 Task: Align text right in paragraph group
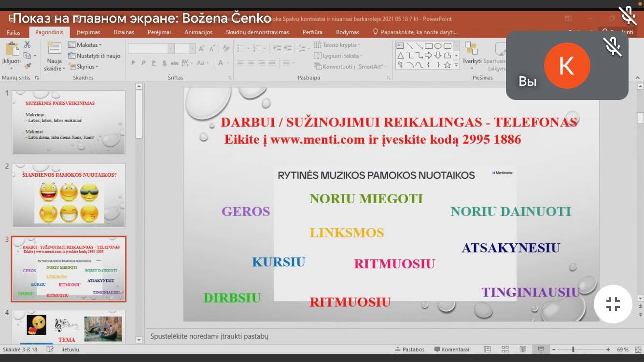(x=261, y=63)
